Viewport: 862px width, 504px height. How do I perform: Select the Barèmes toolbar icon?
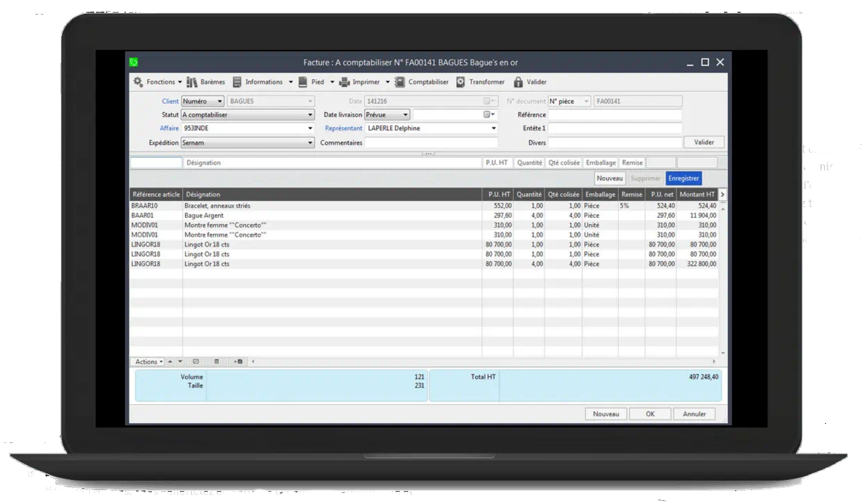click(191, 81)
